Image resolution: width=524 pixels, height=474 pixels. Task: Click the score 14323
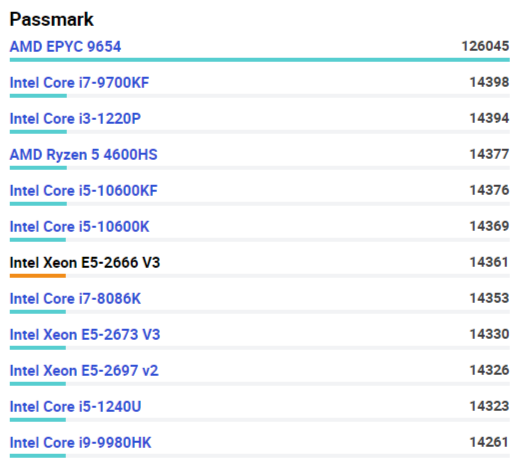489,406
